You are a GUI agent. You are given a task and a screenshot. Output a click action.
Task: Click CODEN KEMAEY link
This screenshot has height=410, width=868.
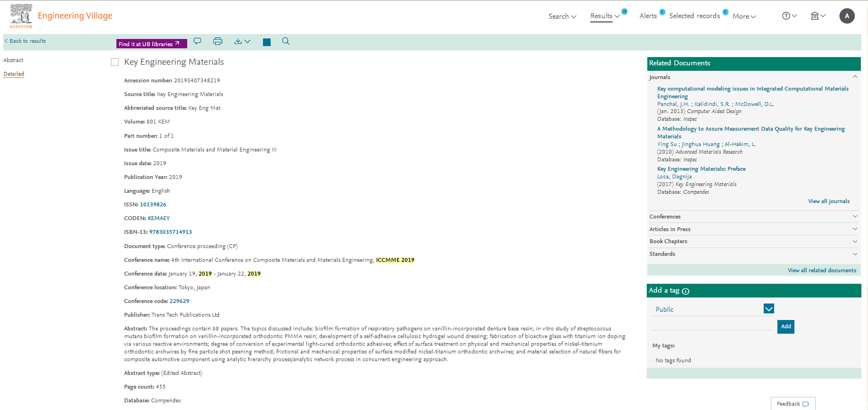[x=159, y=218]
